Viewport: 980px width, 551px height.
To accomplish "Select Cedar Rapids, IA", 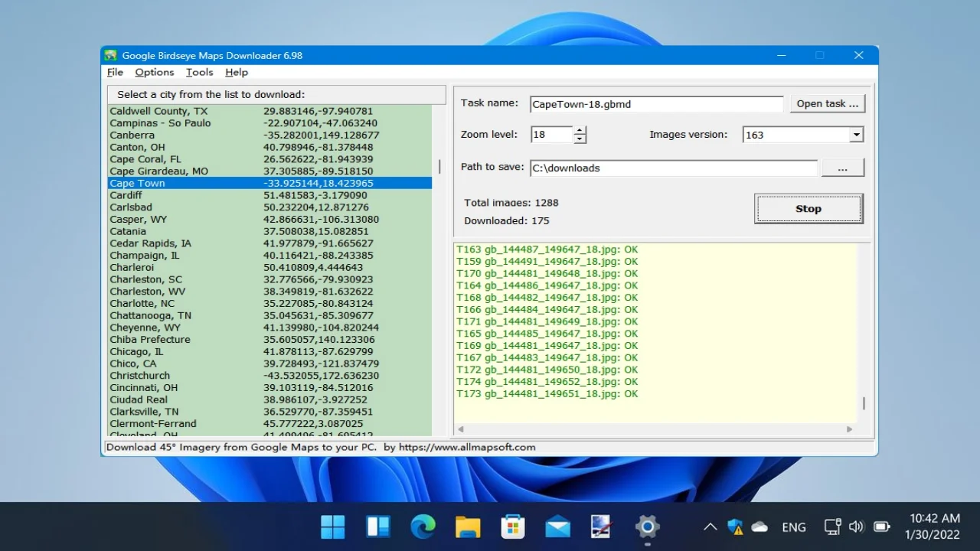I will (269, 243).
